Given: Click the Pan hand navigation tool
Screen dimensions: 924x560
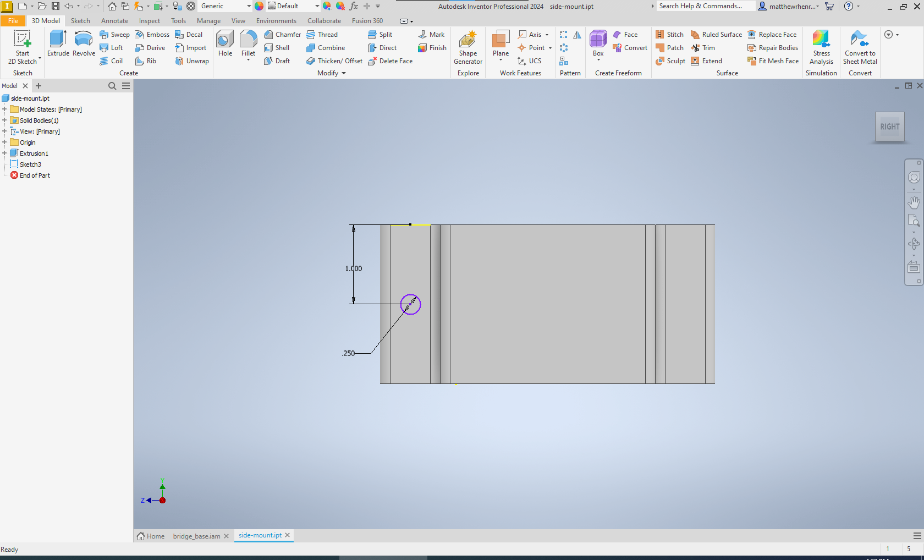Looking at the screenshot, I should [914, 202].
